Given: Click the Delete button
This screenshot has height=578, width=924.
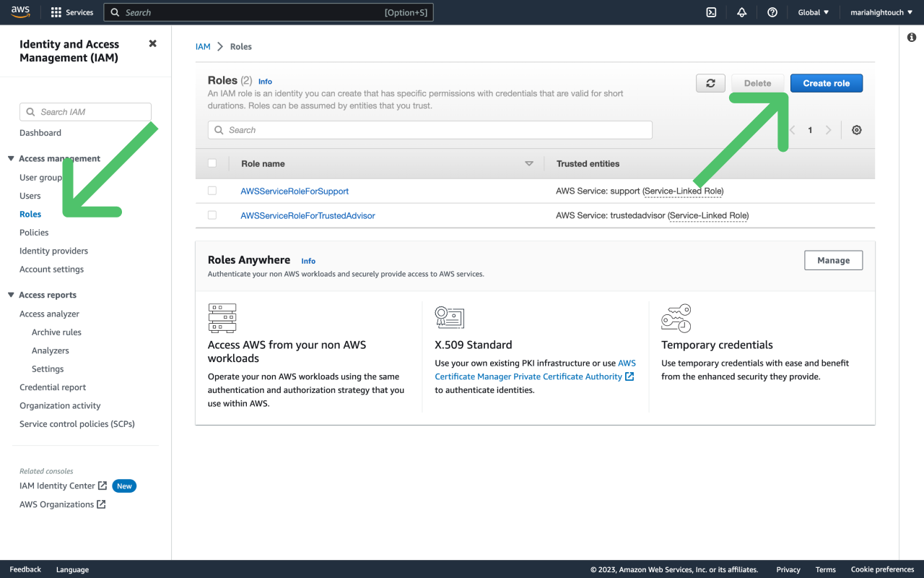Looking at the screenshot, I should pyautogui.click(x=758, y=83).
